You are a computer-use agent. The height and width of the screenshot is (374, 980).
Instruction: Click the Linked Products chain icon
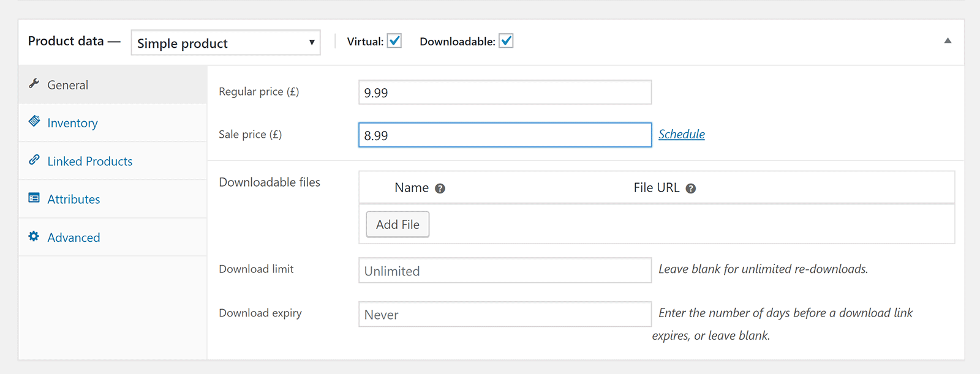(34, 160)
